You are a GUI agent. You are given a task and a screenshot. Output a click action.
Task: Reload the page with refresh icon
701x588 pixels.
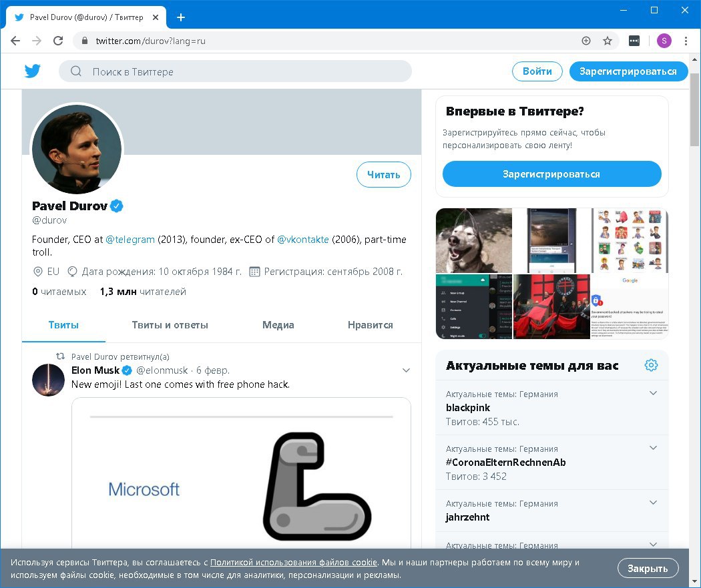(58, 41)
